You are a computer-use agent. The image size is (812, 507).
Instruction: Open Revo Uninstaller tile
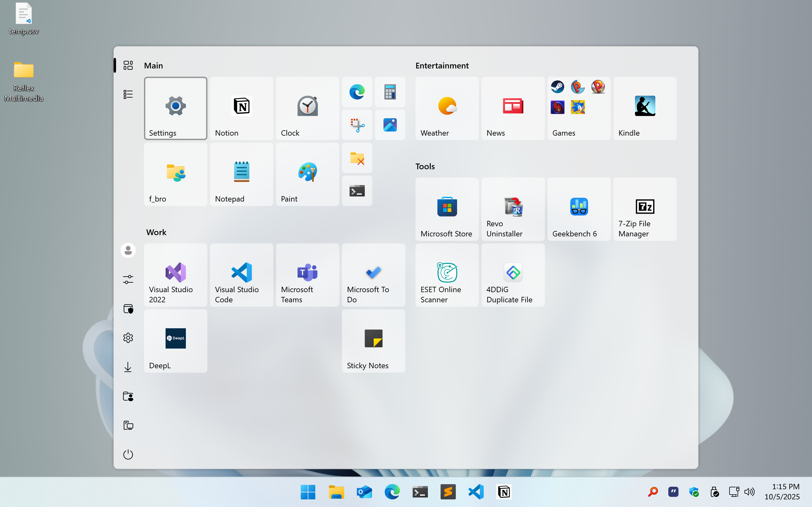pyautogui.click(x=513, y=209)
